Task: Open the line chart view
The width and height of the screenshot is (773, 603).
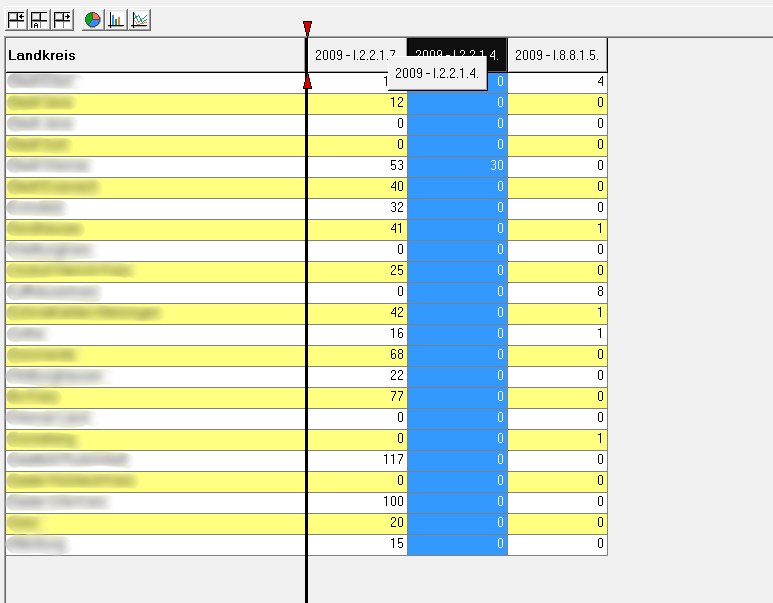Action: 140,19
